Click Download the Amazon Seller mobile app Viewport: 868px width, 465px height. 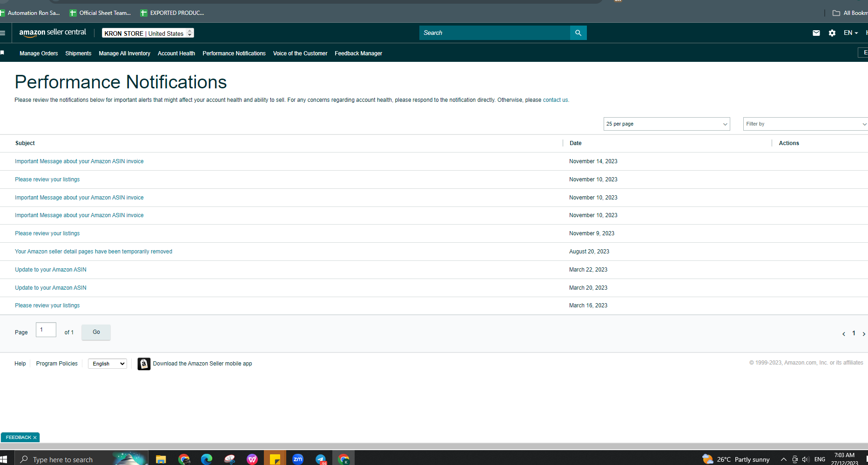202,364
